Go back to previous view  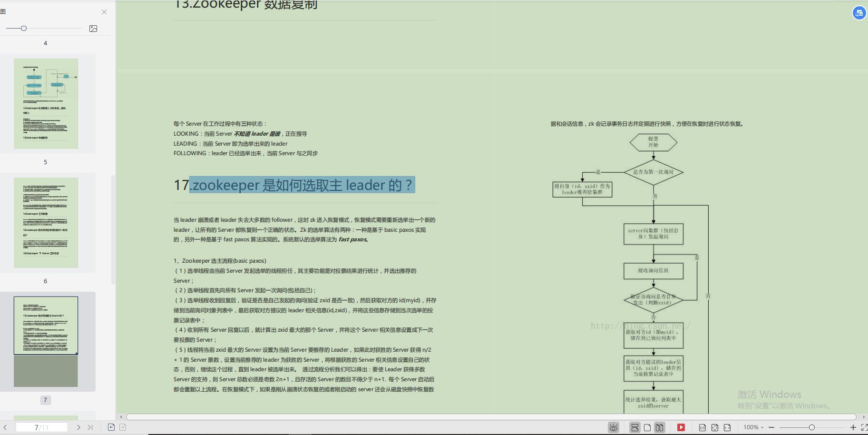coord(111,427)
